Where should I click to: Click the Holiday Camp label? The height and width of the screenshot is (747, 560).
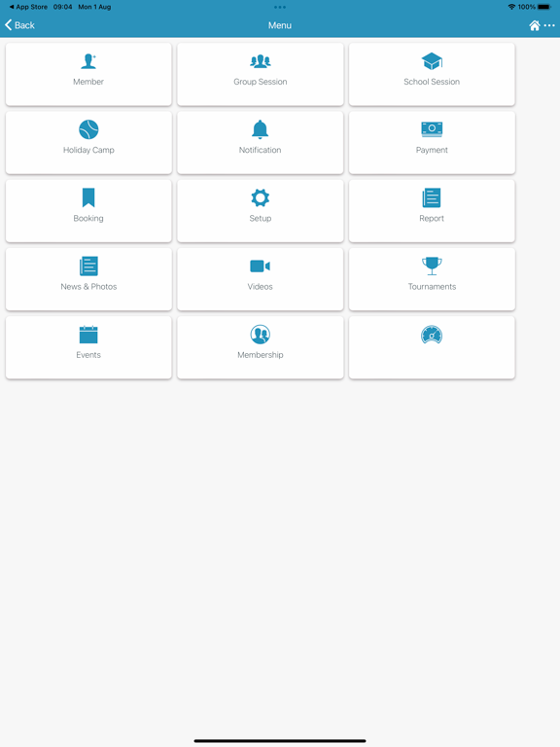[88, 150]
